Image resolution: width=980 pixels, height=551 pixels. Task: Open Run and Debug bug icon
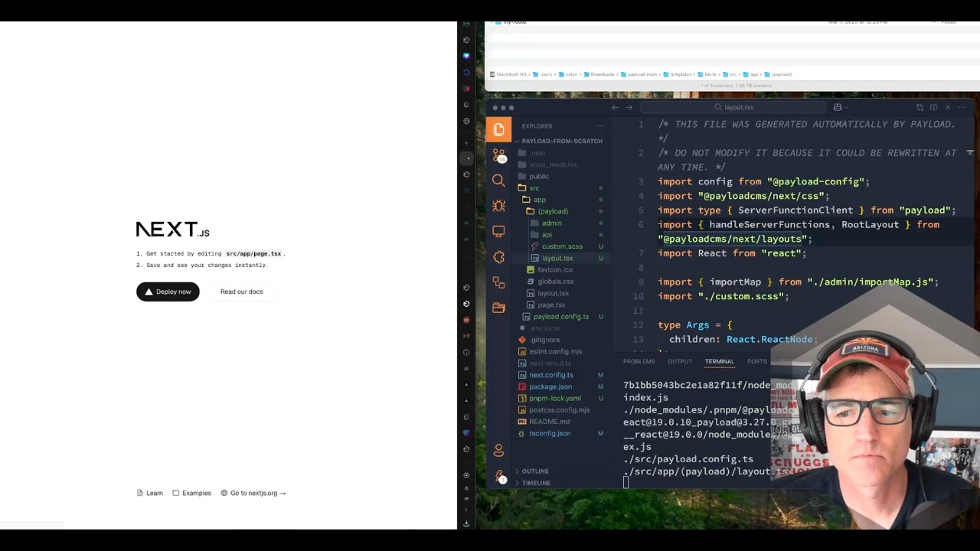coord(498,206)
